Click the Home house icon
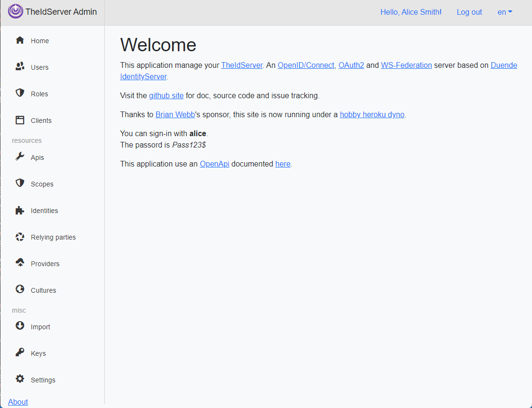 coord(20,40)
